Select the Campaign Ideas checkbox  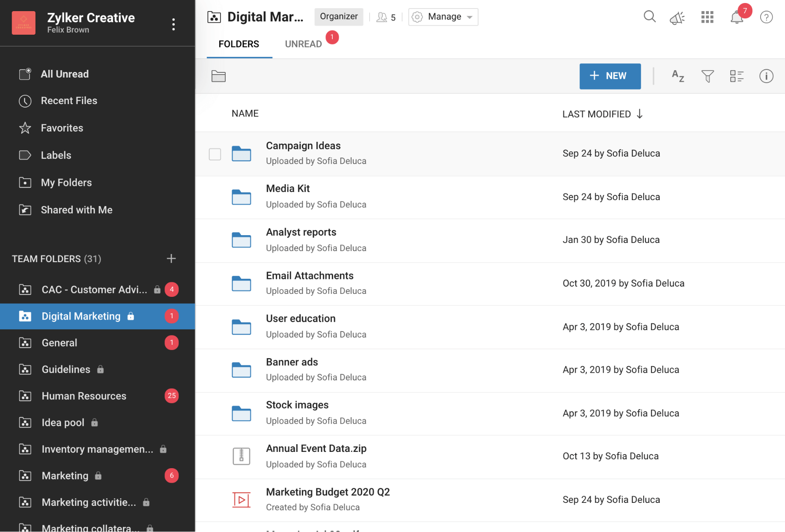point(215,154)
